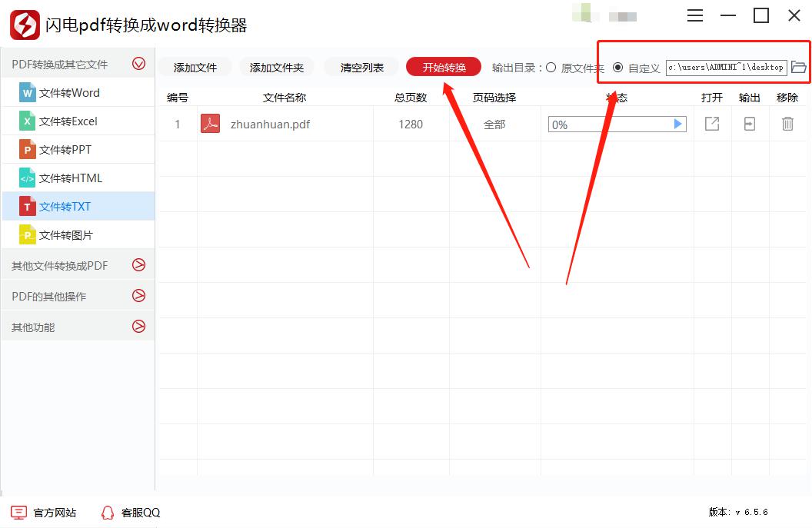
Task: Remove zhuanhuan.pdf using the trash icon
Action: click(787, 124)
